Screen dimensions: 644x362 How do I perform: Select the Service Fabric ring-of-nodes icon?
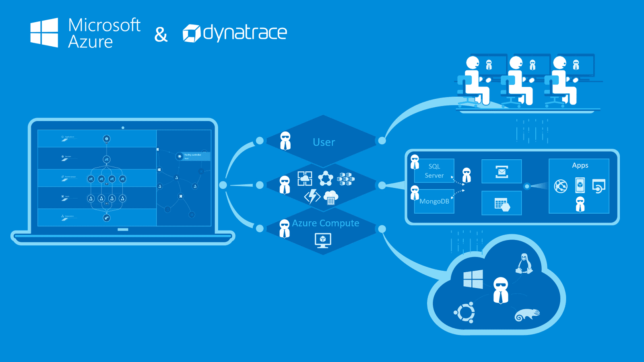click(x=326, y=179)
